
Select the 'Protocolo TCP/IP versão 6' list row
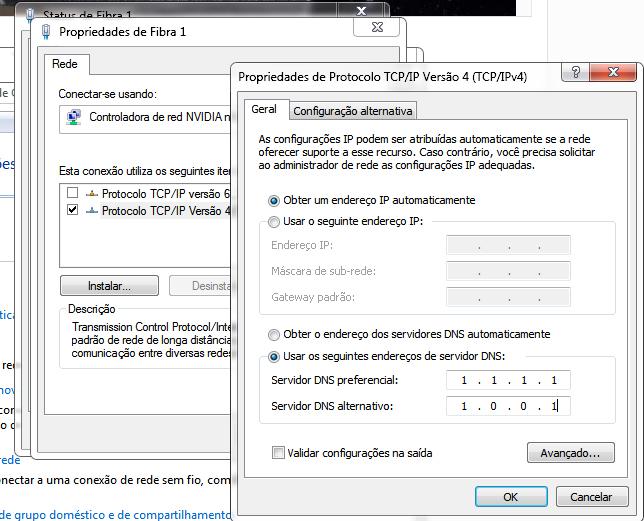pos(146,193)
